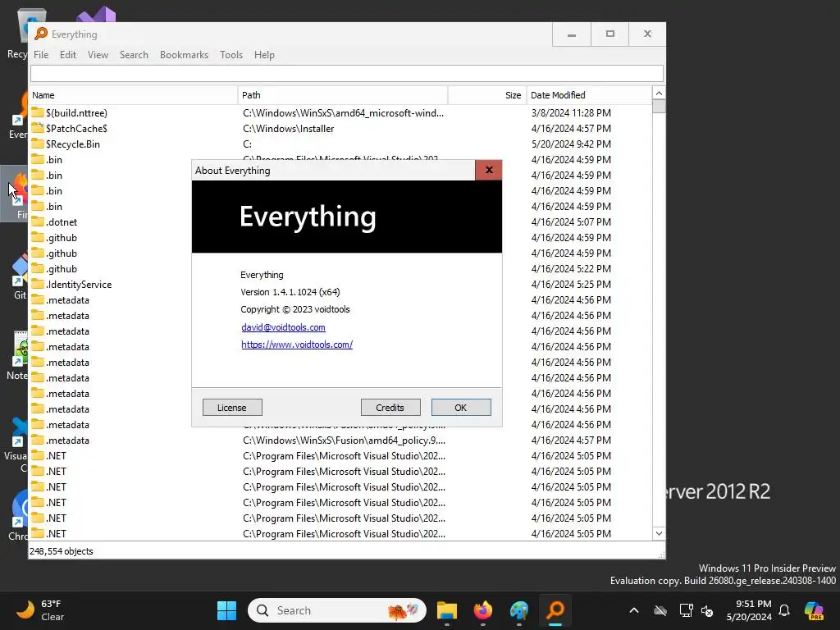Click the scrollbar up arrow in results list
840x630 pixels.
(659, 94)
